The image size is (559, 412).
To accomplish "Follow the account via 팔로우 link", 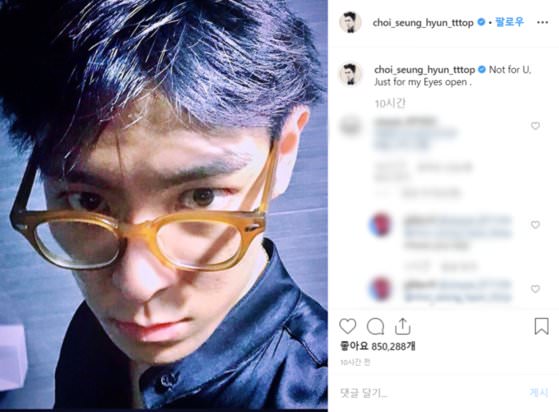I will coord(509,22).
